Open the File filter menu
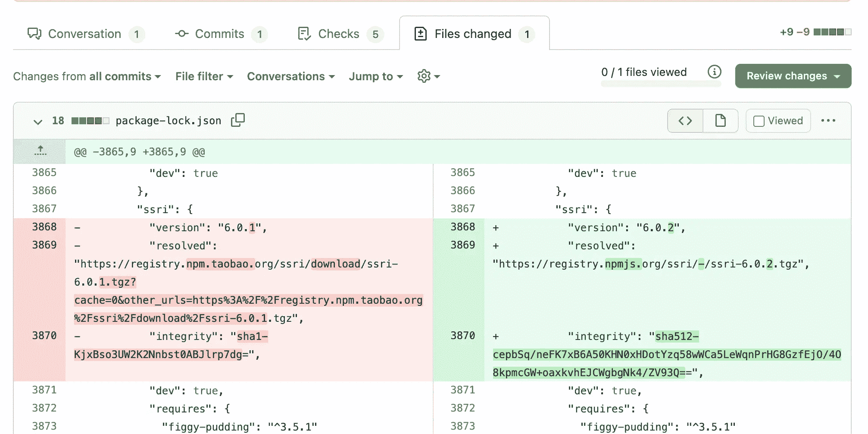This screenshot has height=434, width=868. (x=203, y=76)
